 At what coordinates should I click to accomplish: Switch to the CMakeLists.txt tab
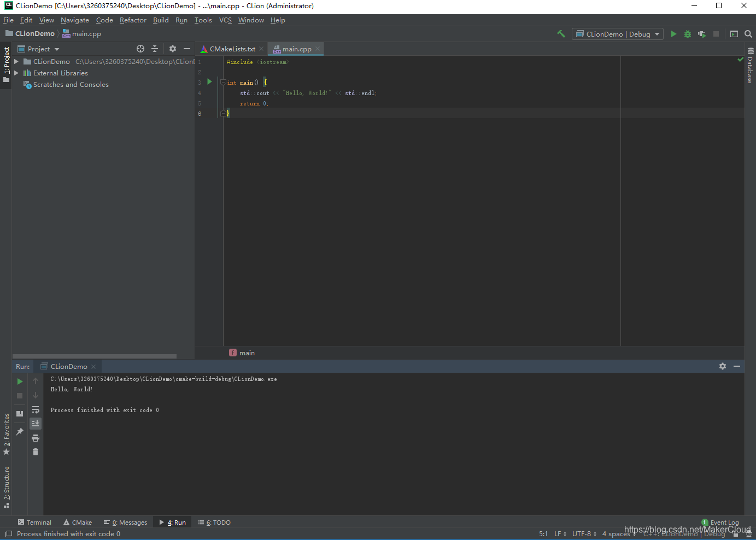[232, 49]
